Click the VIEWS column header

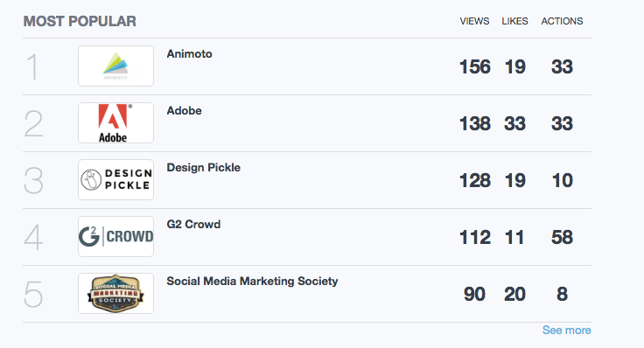point(474,21)
